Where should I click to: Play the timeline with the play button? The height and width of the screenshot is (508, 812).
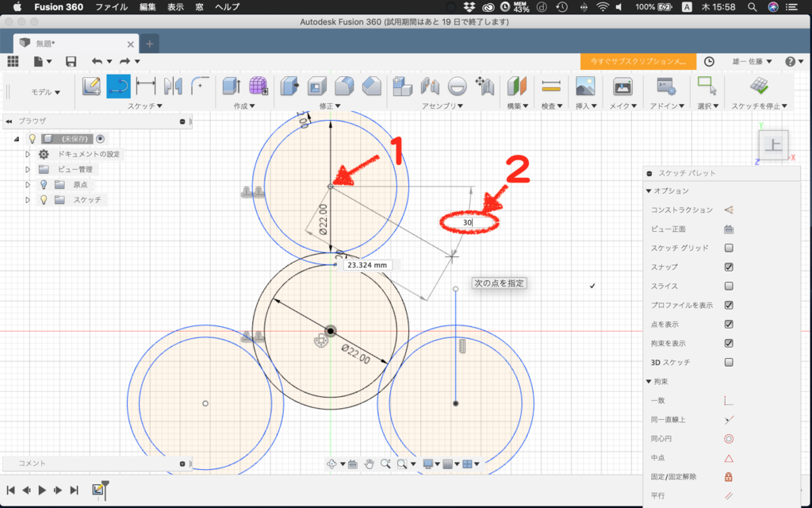[43, 490]
